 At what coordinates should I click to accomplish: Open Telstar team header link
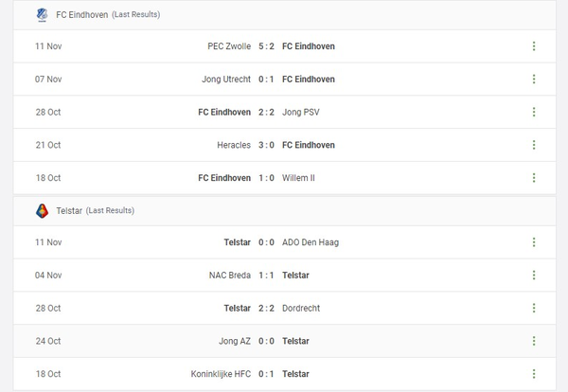click(69, 210)
